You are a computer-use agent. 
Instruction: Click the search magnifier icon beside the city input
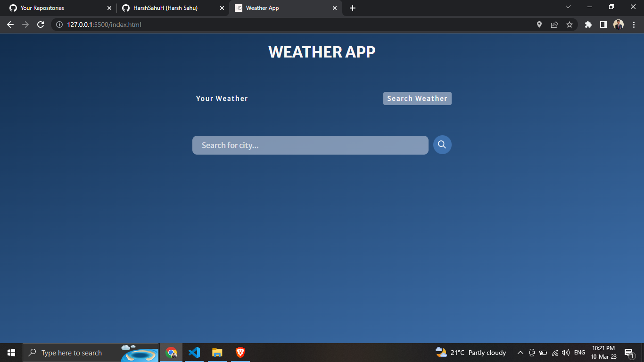tap(442, 145)
